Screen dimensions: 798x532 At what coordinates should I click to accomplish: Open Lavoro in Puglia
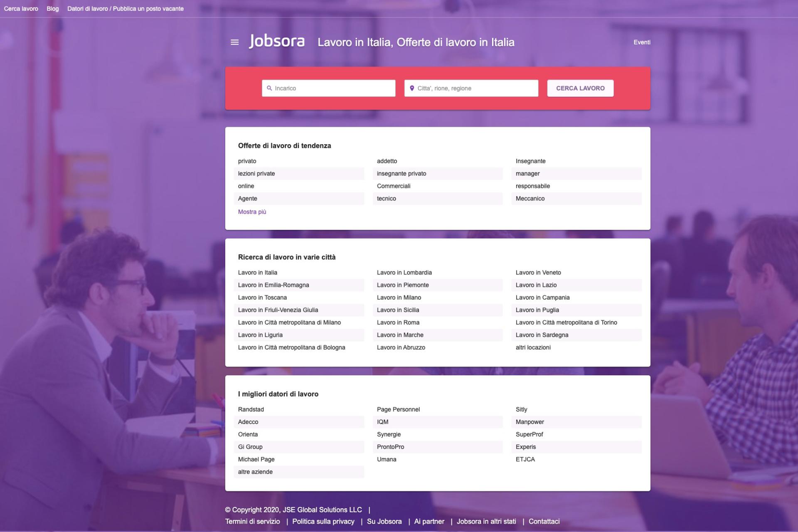[537, 310]
